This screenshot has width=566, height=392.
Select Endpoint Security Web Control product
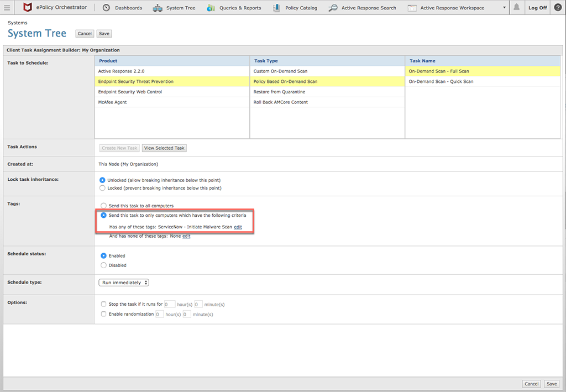pos(172,92)
